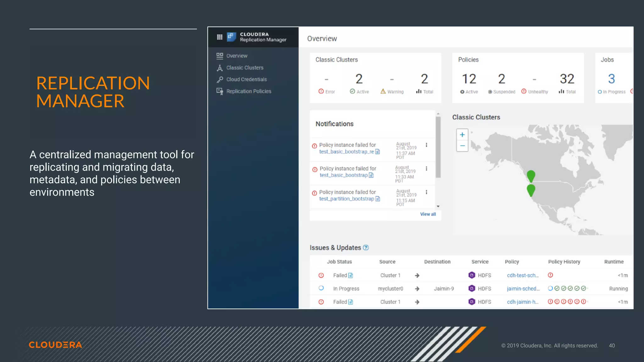
Task: Click the notifications scroll down arrow
Action: (438, 206)
